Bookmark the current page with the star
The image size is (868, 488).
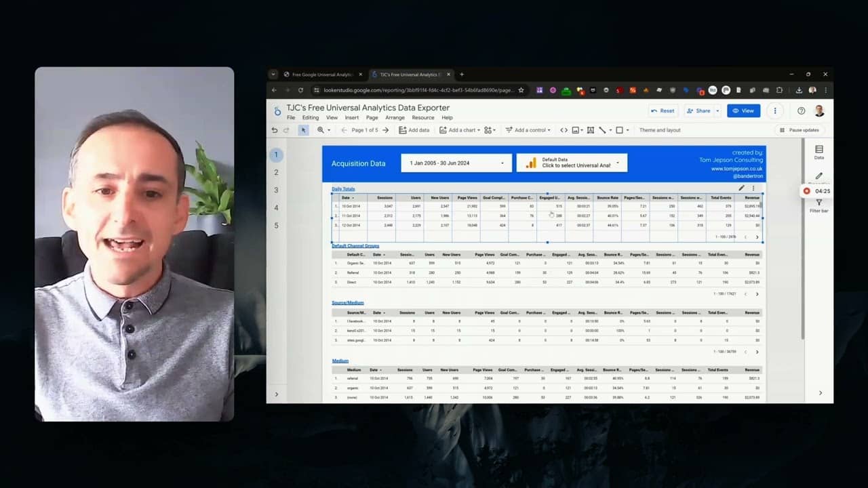(521, 89)
